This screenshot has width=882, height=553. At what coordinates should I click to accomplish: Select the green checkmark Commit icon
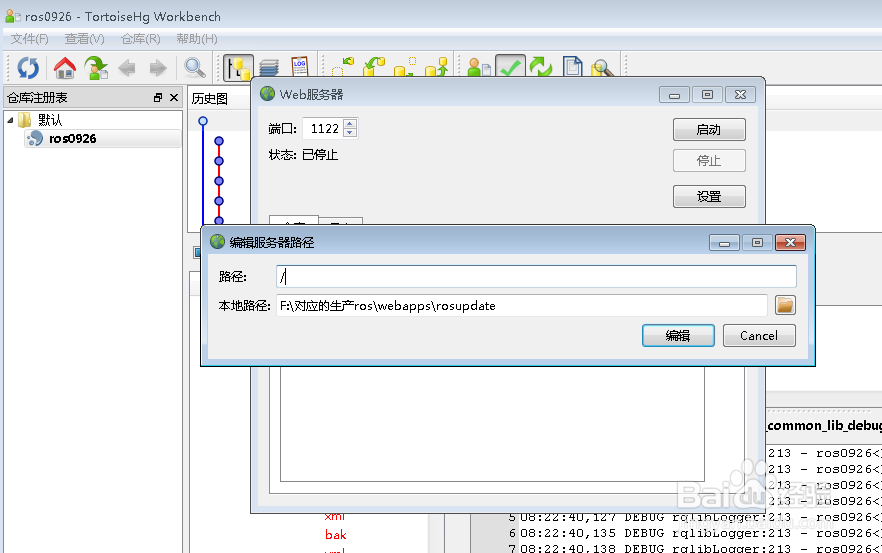(x=510, y=66)
